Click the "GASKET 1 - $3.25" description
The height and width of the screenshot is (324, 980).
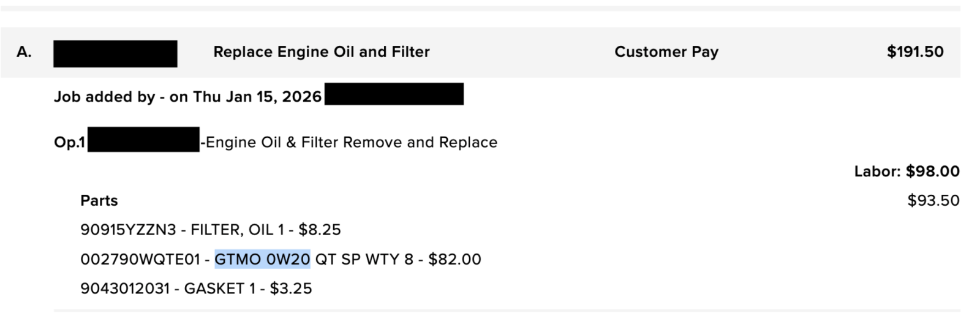coord(248,288)
